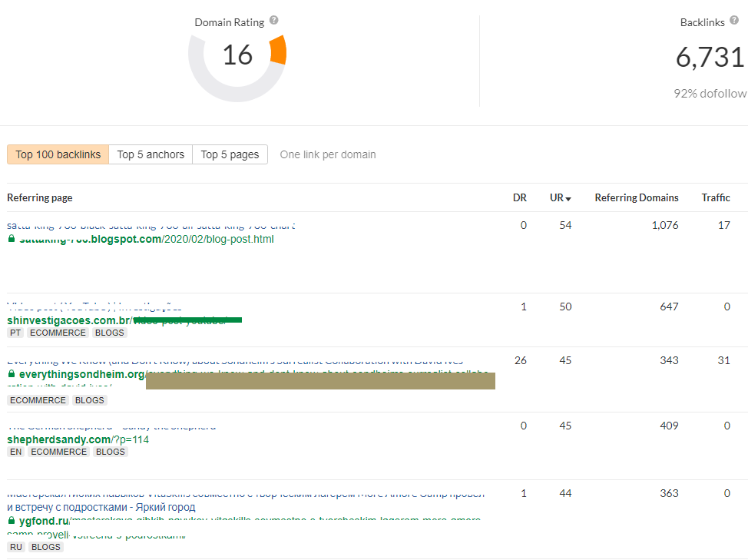
Task: Click the PT tag under shinvestigacoes.com.br
Action: [15, 333]
